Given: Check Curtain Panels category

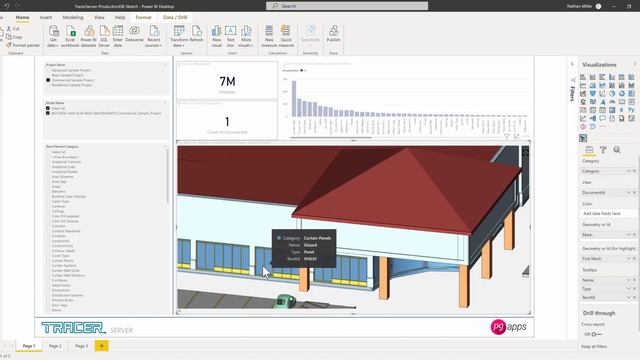Looking at the screenshot, I should point(48,261).
